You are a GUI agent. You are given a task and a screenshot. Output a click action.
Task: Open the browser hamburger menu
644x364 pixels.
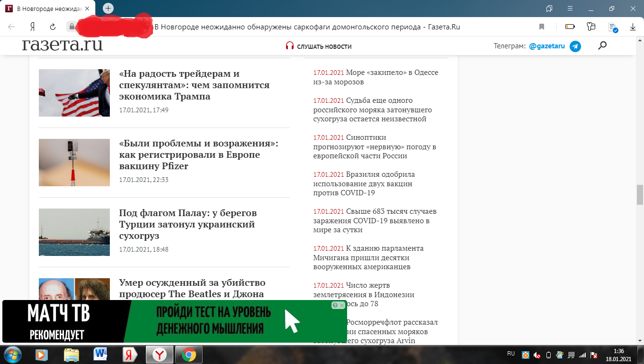[x=570, y=9]
